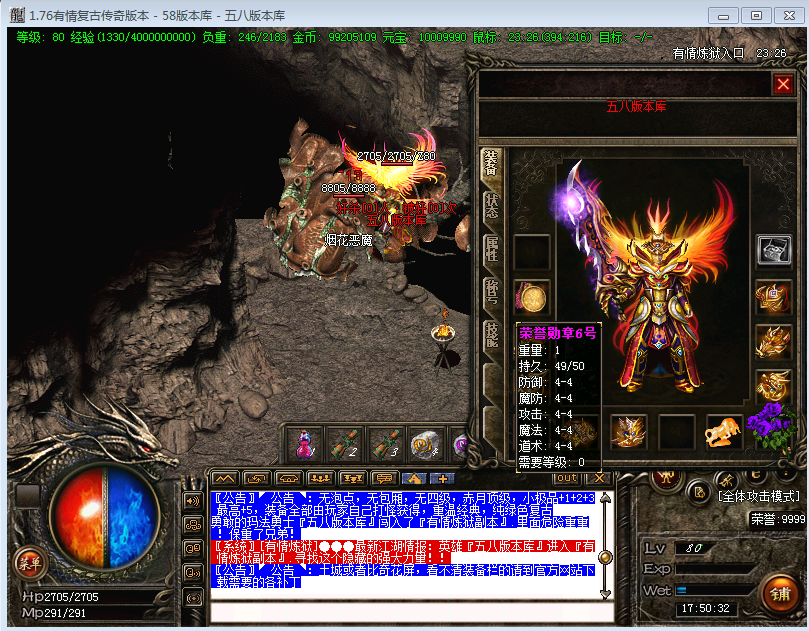Click the empty slot left of the bull figurine
The image size is (809, 631).
coord(676,432)
